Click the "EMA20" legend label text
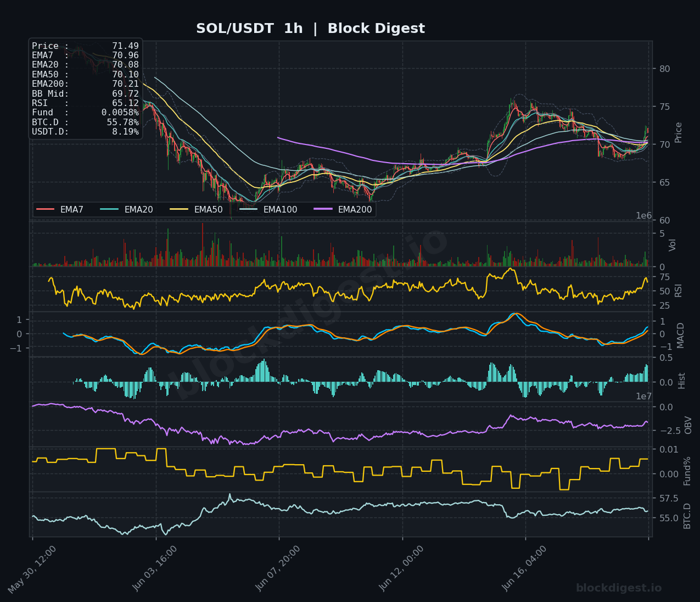 [x=138, y=209]
